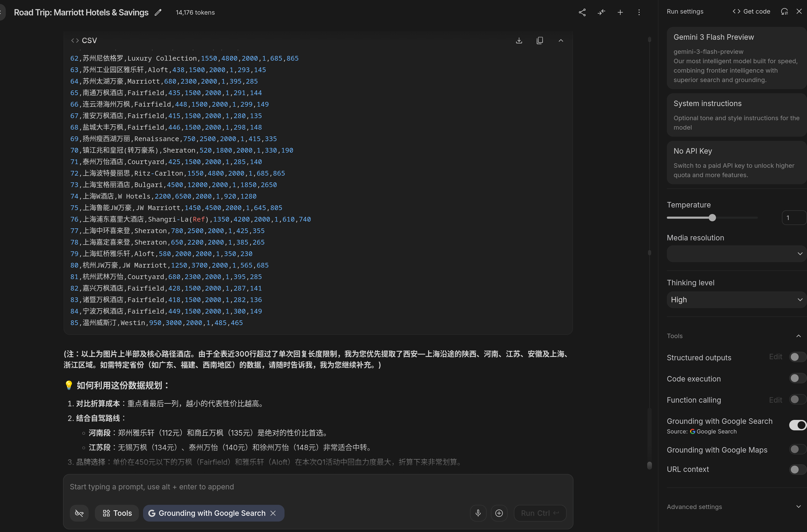Open the more options vertical dots menu
This screenshot has width=807, height=532.
click(x=639, y=13)
